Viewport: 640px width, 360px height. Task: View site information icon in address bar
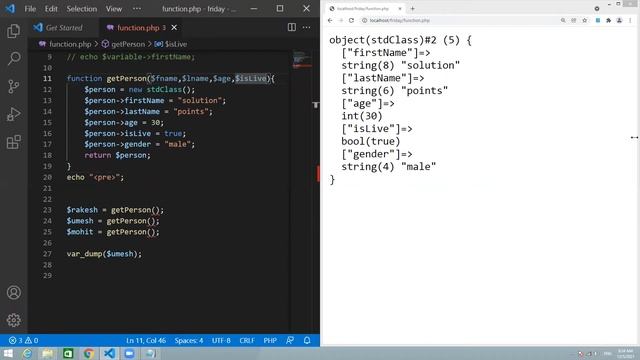tap(364, 20)
